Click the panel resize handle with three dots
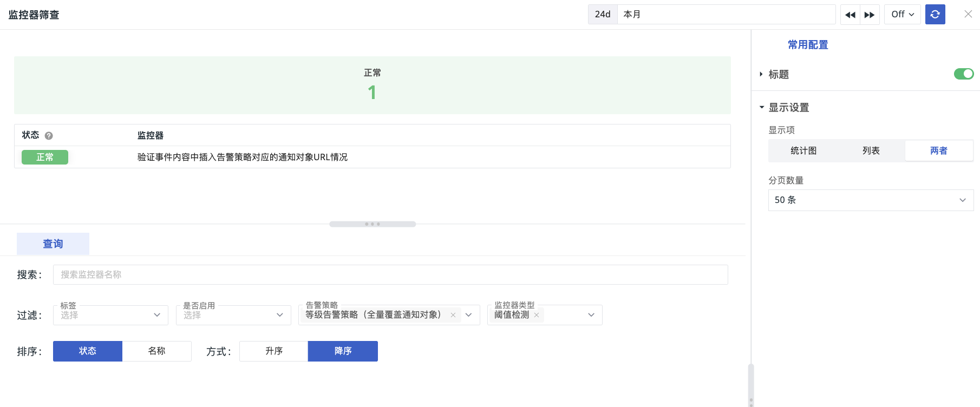 [373, 224]
